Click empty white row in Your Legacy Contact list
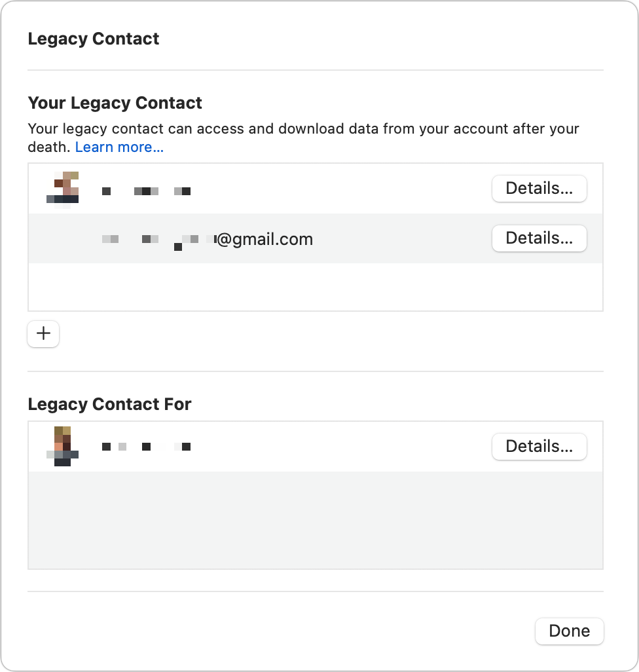639x672 pixels. [x=316, y=287]
